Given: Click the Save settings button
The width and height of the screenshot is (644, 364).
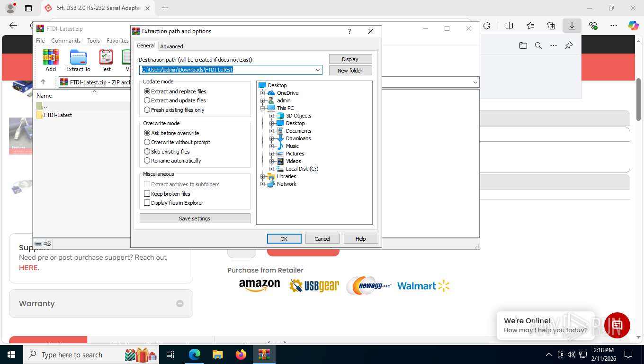Looking at the screenshot, I should tap(195, 218).
